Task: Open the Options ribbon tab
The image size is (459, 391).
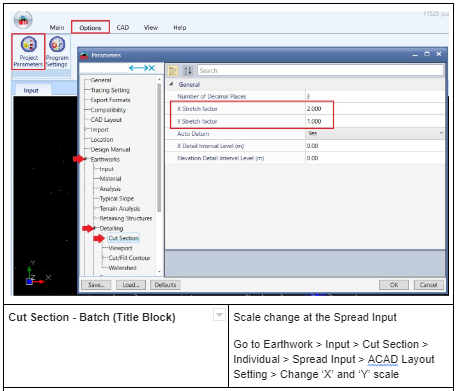Action: [x=90, y=28]
